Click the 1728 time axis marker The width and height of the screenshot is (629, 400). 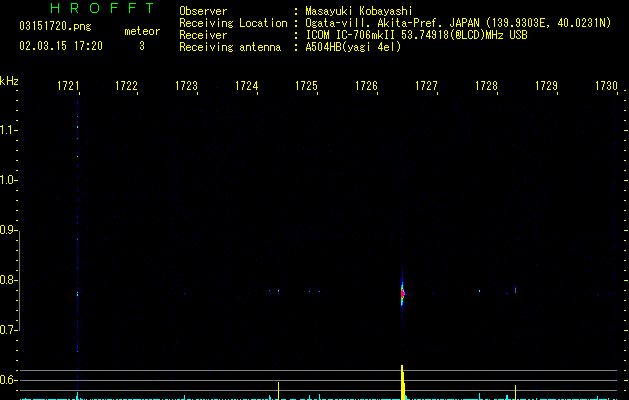pos(486,86)
